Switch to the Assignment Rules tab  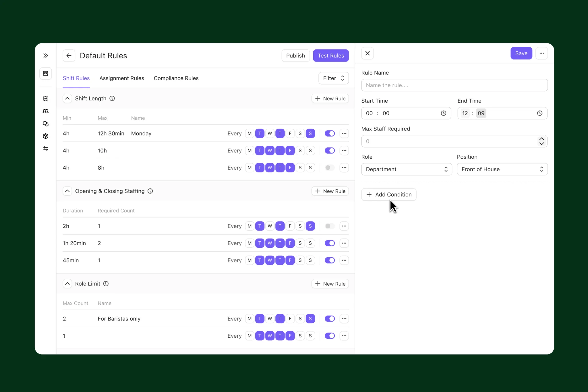point(122,78)
